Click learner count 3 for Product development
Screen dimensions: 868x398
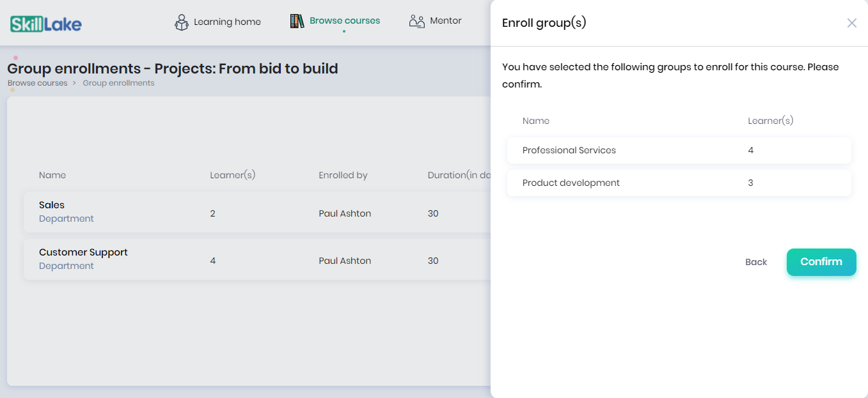pos(751,183)
